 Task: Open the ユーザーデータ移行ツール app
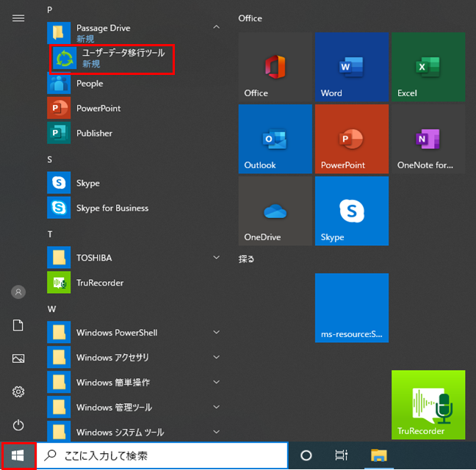click(112, 59)
